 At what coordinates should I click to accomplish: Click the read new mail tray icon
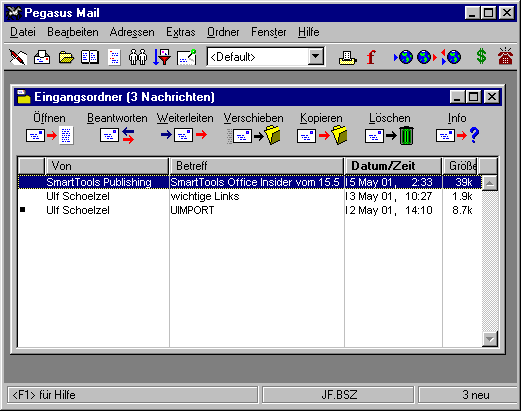(x=42, y=57)
